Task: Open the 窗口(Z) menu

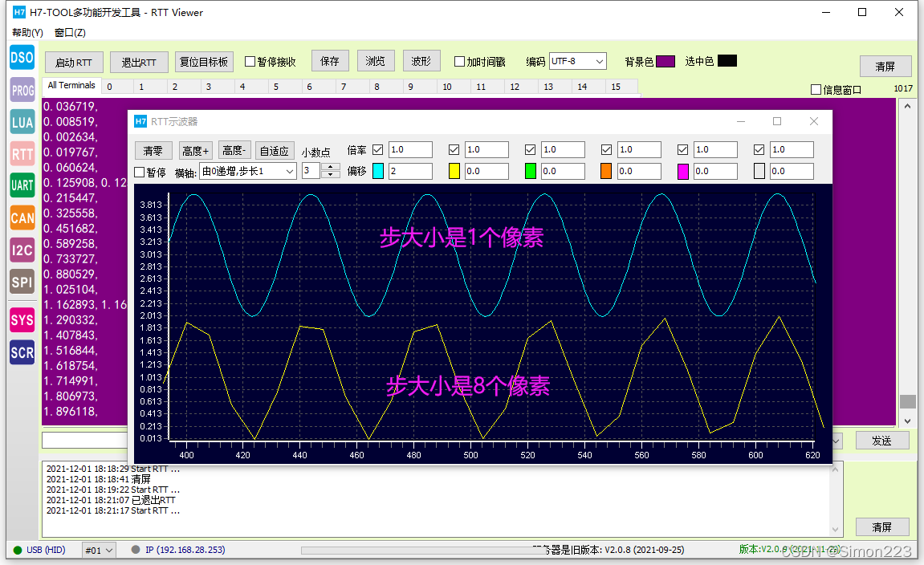Action: [70, 32]
